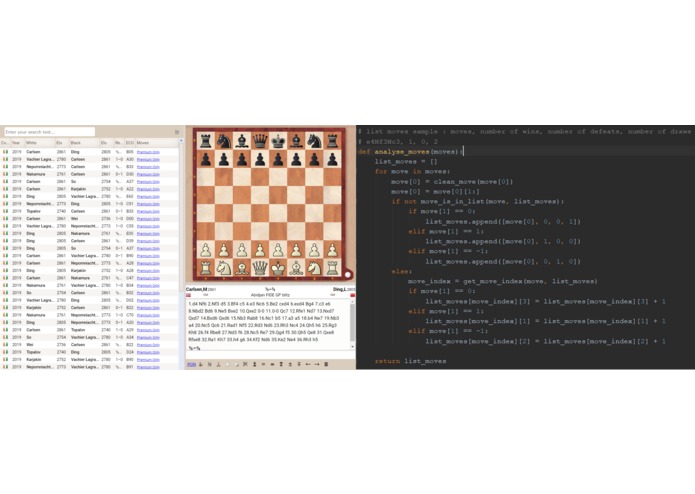Click the move list scrollbar thumb
This screenshot has height=494, width=695.
[353, 323]
